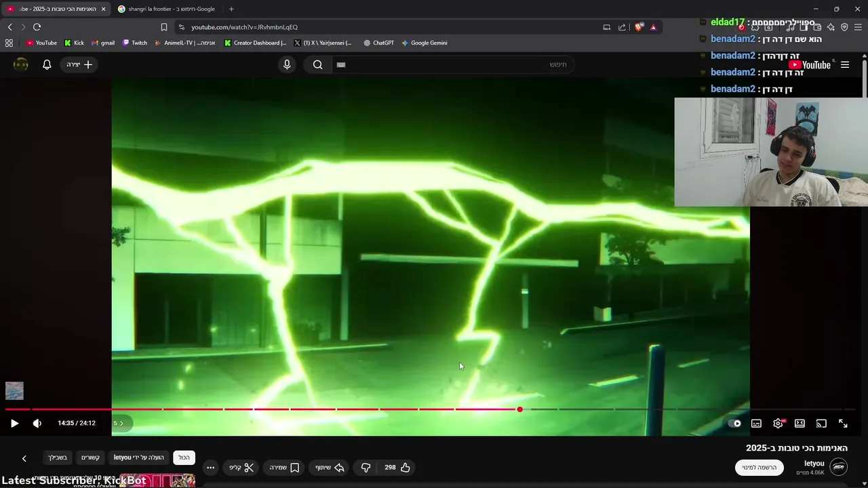Mute the video volume
This screenshot has height=488, width=868.
pos(37,423)
